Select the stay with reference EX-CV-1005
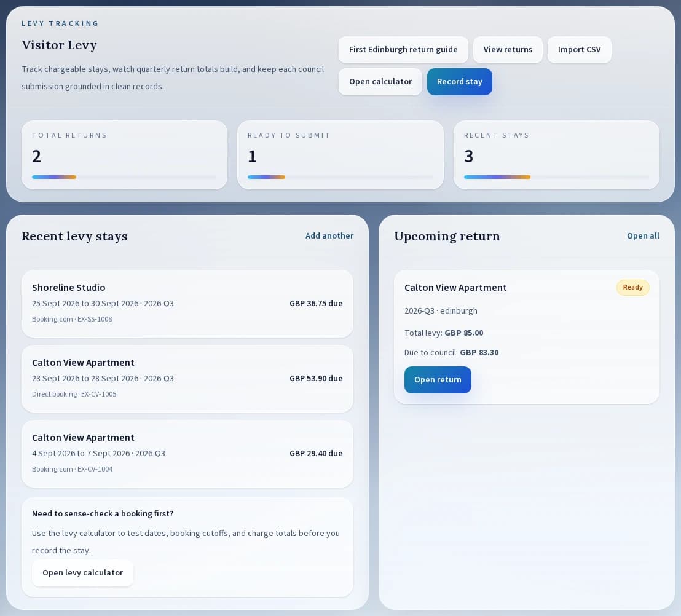681x616 pixels. 187,379
